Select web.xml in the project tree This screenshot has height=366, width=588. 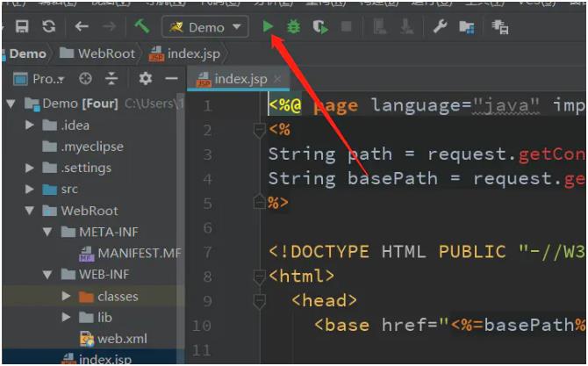pyautogui.click(x=121, y=339)
